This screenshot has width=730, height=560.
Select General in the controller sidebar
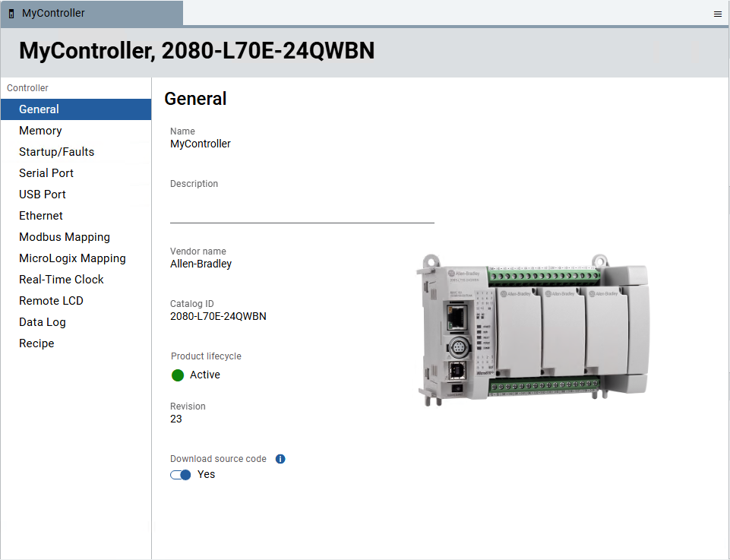click(x=39, y=109)
